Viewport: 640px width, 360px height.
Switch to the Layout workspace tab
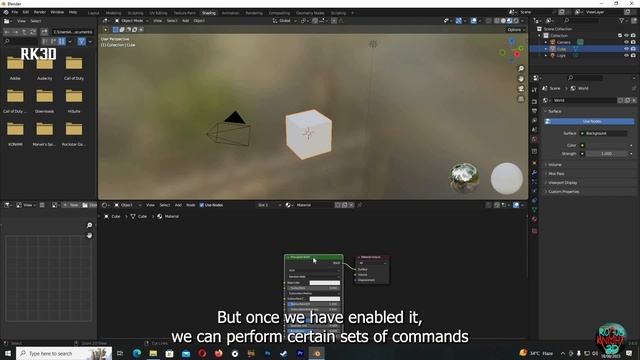point(93,13)
